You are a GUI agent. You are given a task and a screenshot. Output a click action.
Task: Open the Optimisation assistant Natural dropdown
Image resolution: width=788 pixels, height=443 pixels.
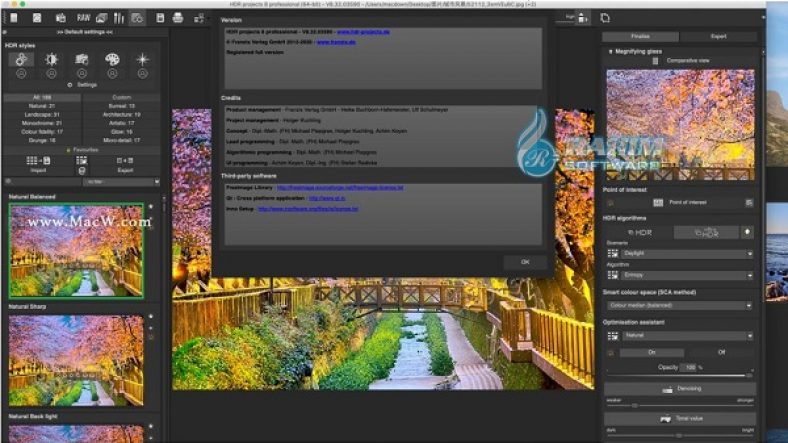[687, 336]
